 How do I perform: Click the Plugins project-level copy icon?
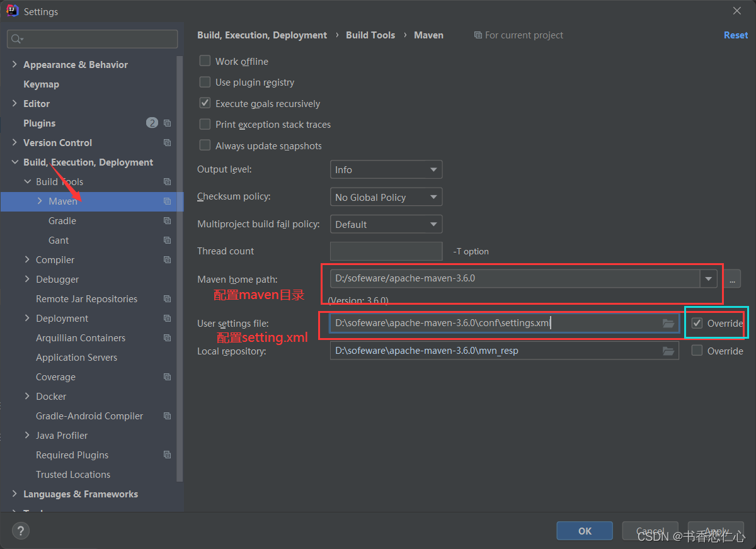click(167, 123)
